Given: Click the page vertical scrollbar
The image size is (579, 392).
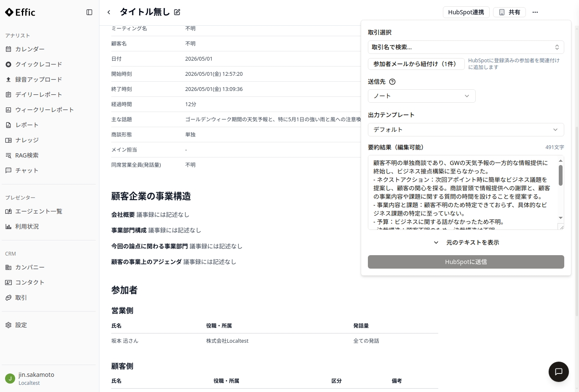Looking at the screenshot, I should (577, 221).
